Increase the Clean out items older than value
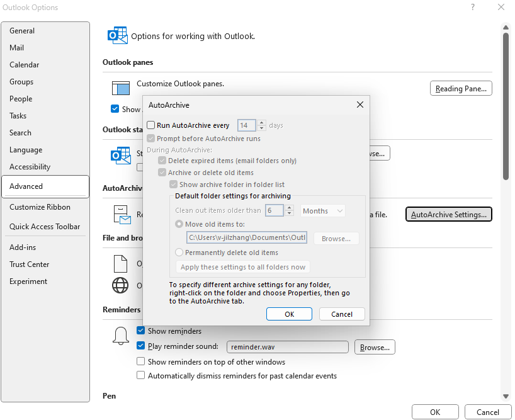 (289, 208)
